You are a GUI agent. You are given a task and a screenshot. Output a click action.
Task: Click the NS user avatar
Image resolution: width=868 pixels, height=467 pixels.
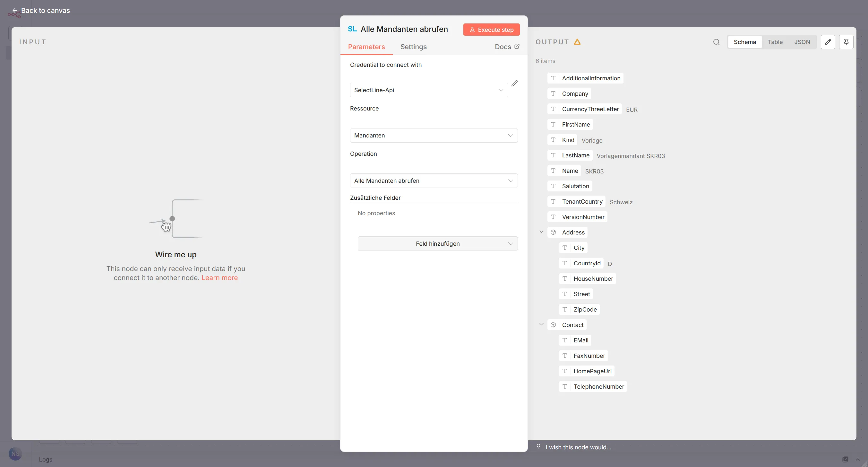click(x=15, y=454)
